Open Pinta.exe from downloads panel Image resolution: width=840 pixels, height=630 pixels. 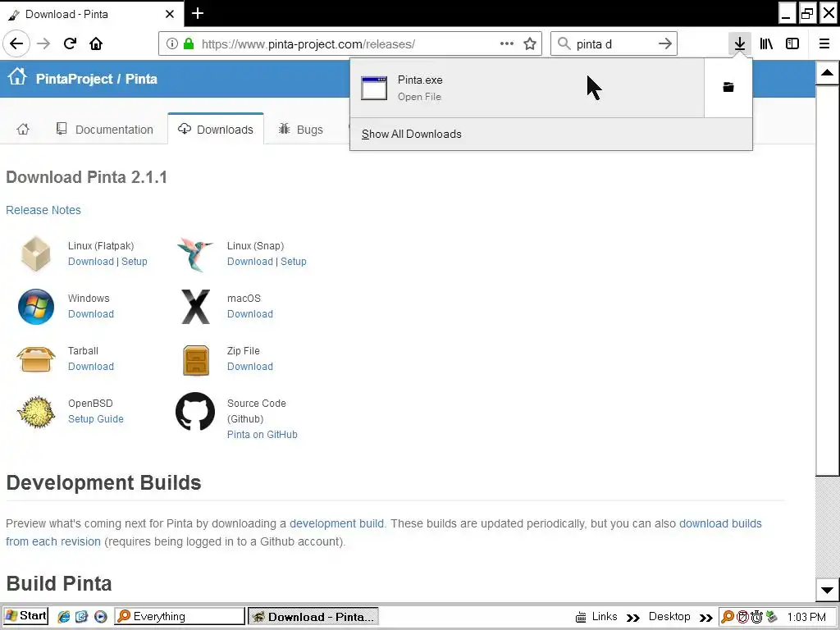(x=527, y=88)
